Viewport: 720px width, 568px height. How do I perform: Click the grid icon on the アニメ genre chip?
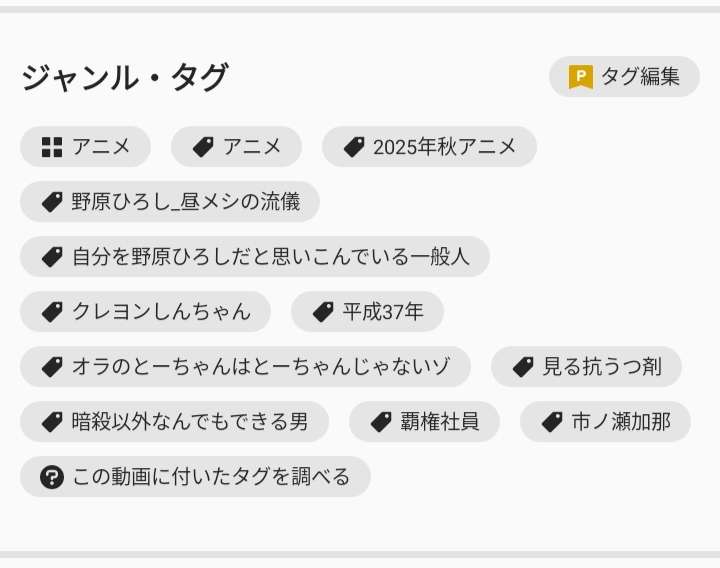tap(52, 147)
